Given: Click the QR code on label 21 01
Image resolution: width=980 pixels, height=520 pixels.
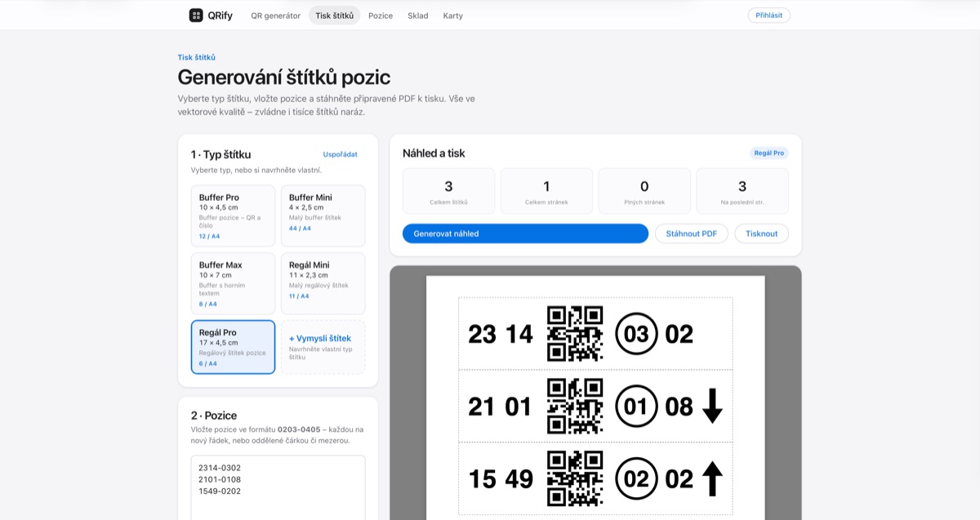Looking at the screenshot, I should click(x=575, y=406).
